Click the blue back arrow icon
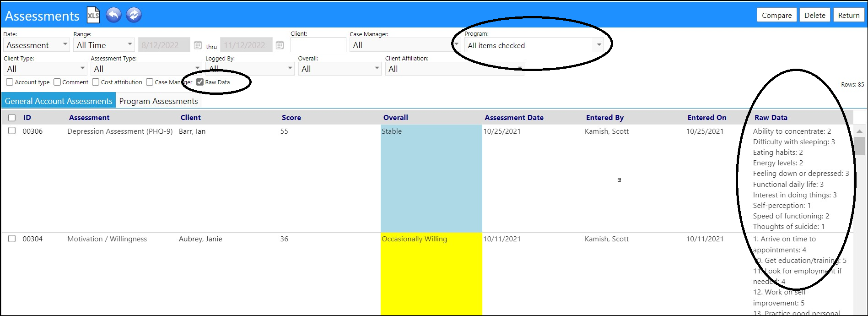The height and width of the screenshot is (316, 868). point(113,15)
